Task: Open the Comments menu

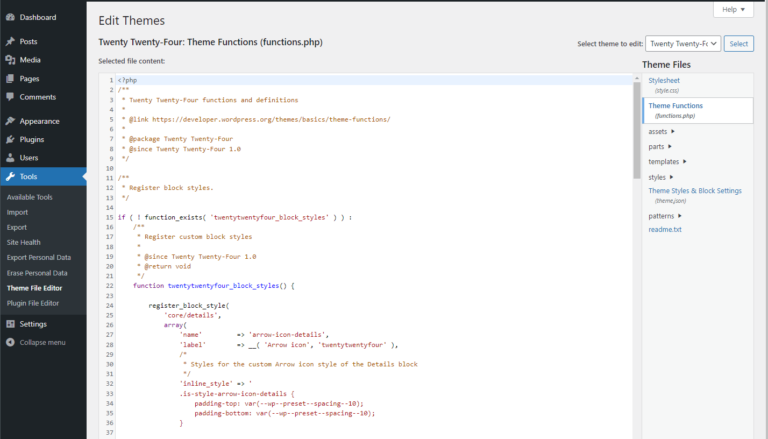Action: 38,97
